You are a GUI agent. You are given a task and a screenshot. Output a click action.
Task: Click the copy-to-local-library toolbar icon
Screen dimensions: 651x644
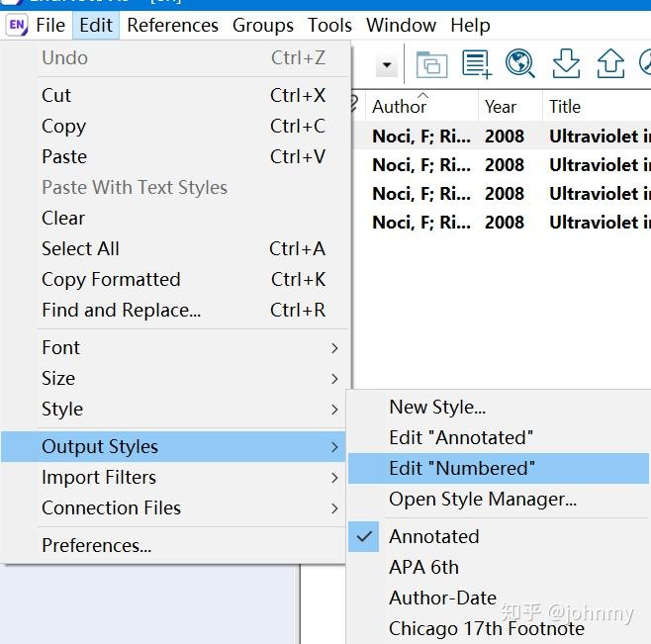pos(431,64)
